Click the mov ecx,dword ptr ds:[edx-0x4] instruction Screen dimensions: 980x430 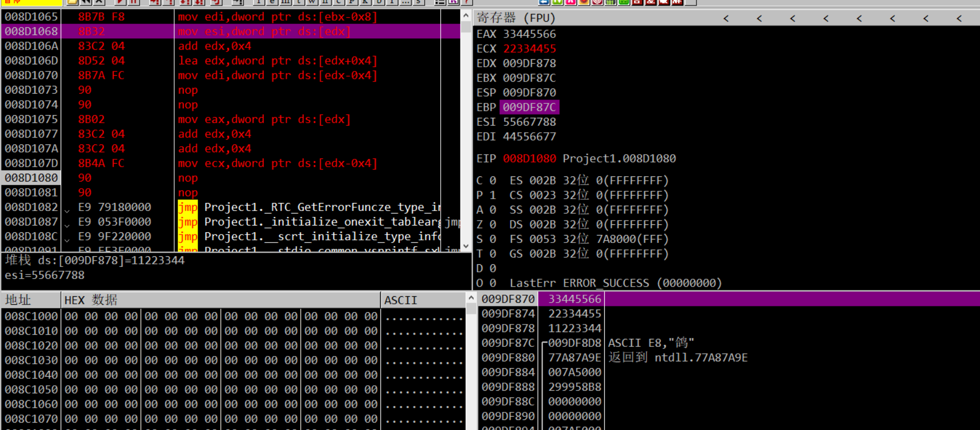(278, 163)
